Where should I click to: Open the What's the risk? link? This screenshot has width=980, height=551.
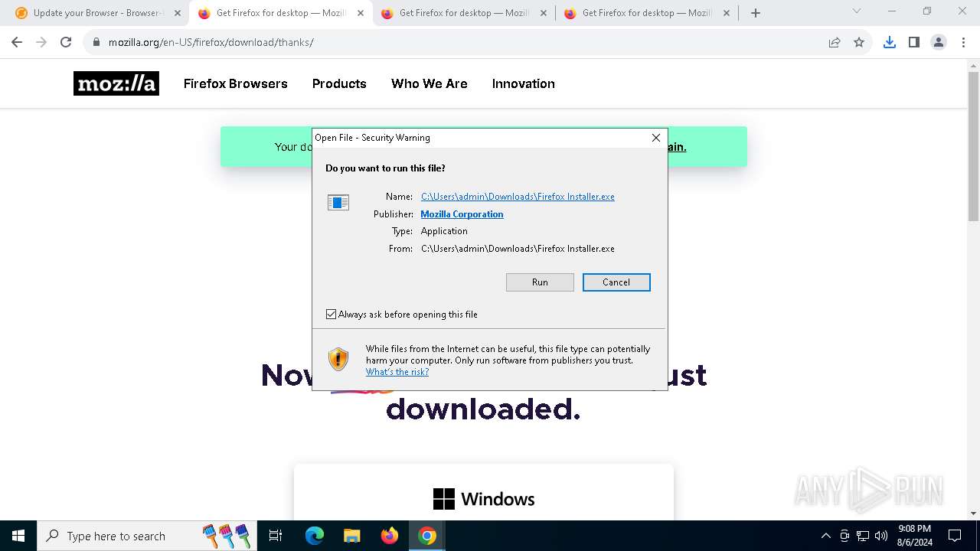[397, 372]
